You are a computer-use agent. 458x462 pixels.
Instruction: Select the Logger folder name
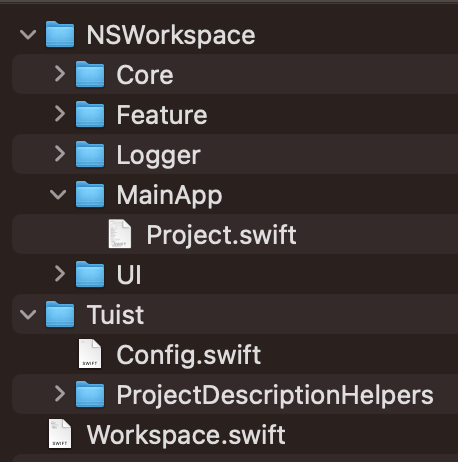click(159, 156)
